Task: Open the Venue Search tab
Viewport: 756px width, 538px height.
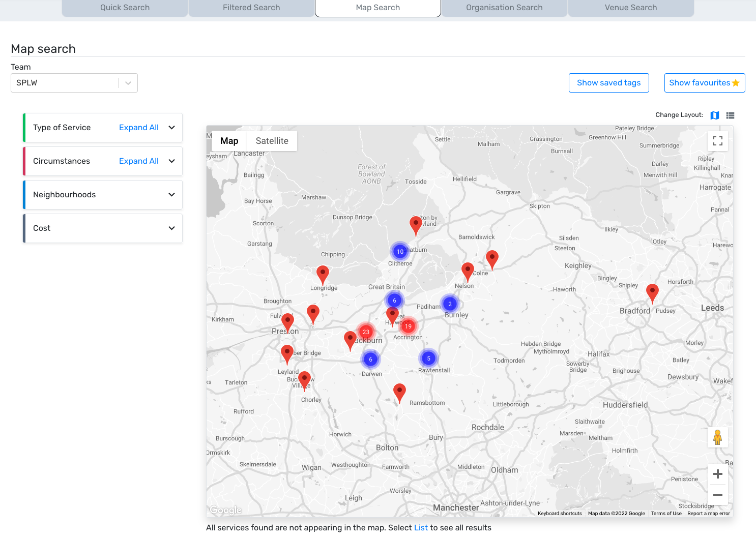Action: [630, 8]
